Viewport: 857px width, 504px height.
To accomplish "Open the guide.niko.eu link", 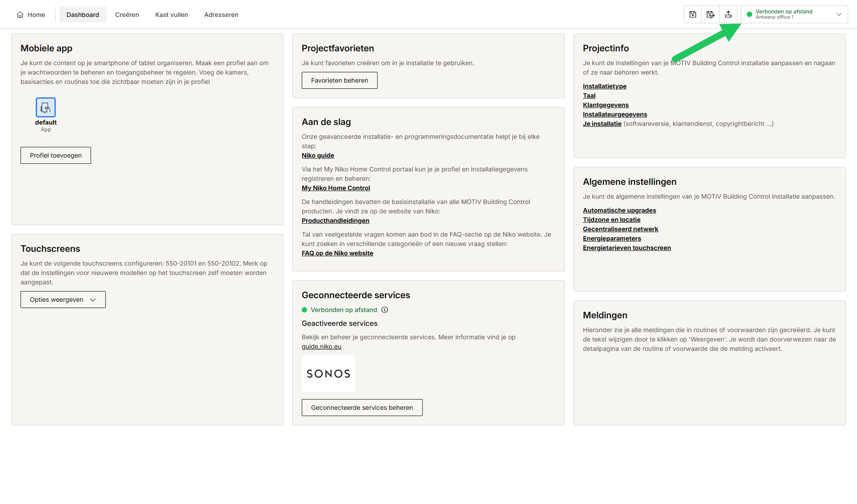I will pos(321,346).
